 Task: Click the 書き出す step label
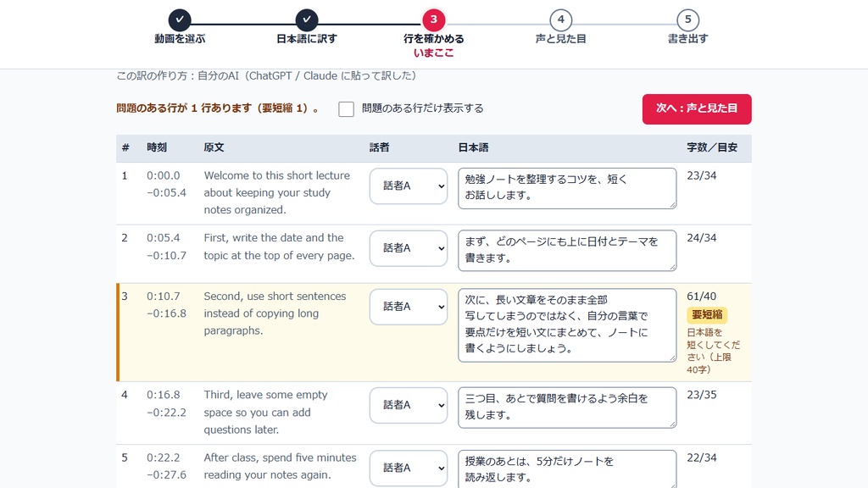[687, 39]
